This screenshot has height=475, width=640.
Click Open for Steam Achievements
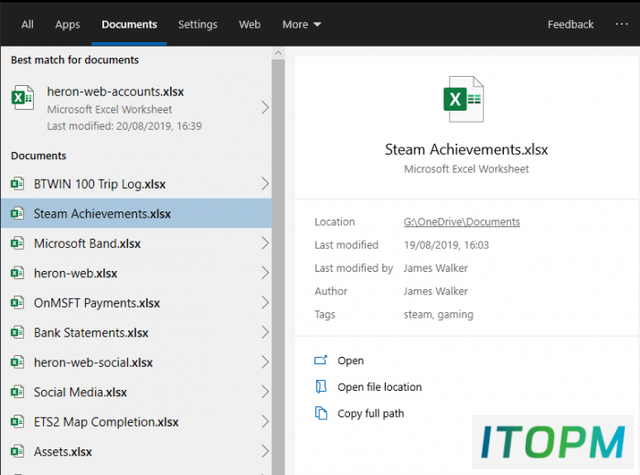pyautogui.click(x=350, y=361)
